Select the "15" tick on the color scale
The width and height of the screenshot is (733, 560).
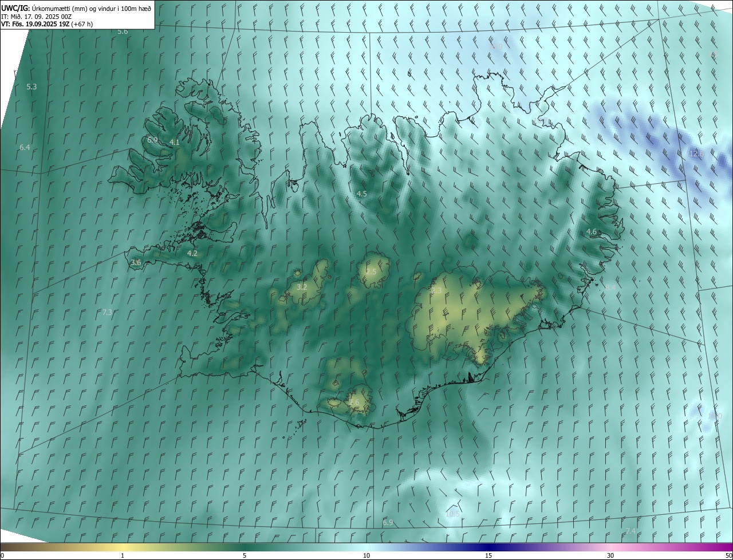(x=488, y=555)
